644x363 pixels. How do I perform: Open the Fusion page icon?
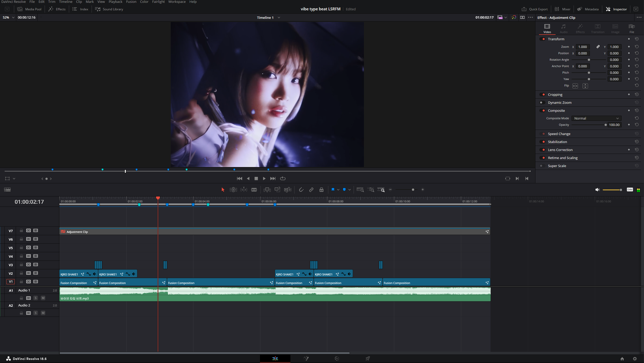click(x=306, y=358)
